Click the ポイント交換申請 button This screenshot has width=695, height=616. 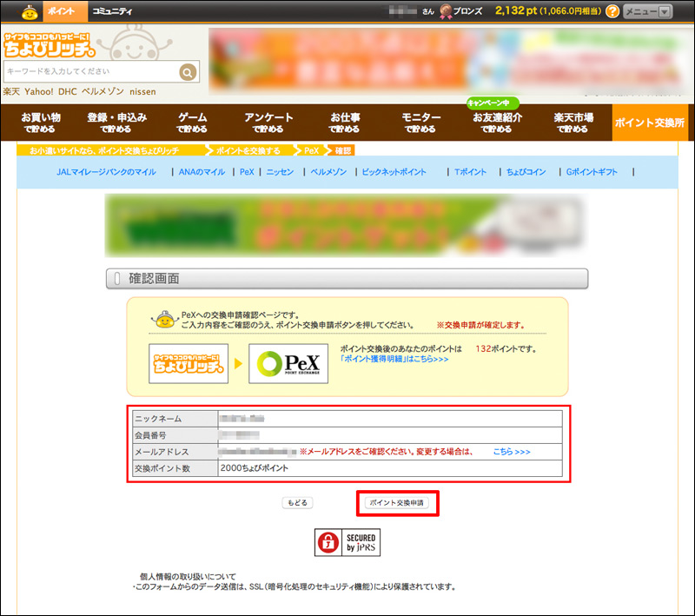click(x=397, y=502)
